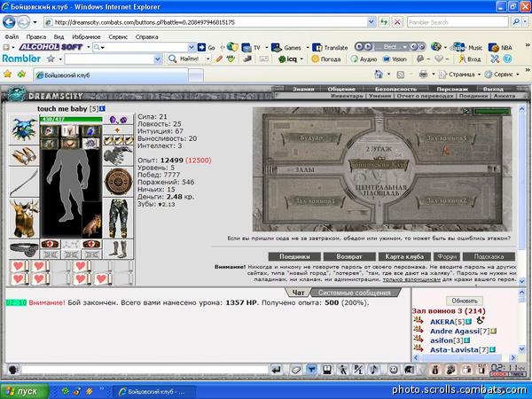Click the browser Back button
The width and height of the screenshot is (532, 399).
(9, 22)
